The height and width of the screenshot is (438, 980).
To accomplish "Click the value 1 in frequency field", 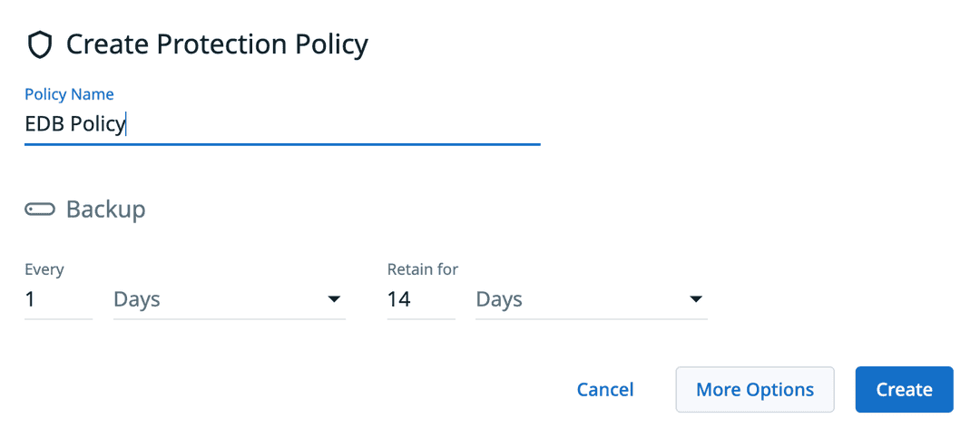I will coord(30,299).
